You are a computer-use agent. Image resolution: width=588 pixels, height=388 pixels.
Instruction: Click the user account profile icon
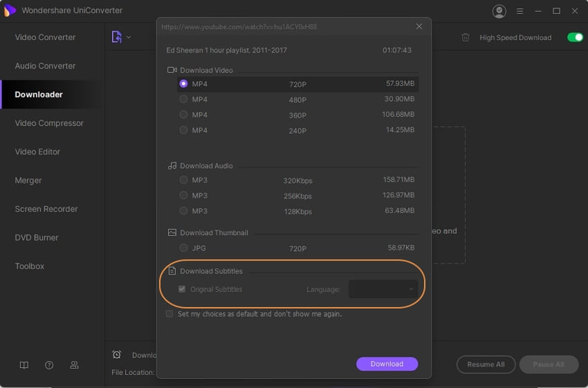pos(499,11)
